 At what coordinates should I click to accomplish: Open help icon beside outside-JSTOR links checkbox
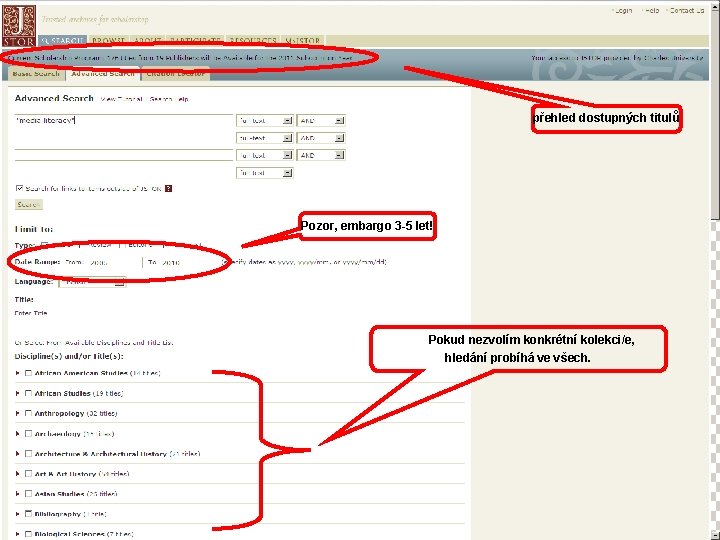[x=169, y=188]
